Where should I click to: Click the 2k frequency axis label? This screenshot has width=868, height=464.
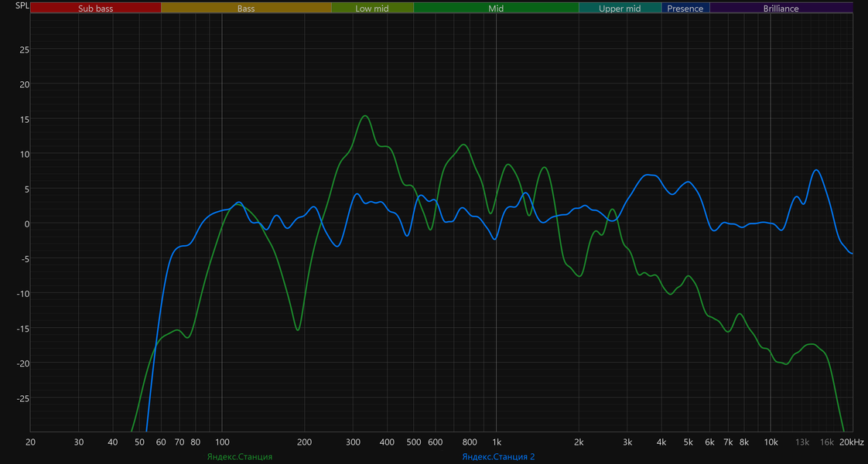point(579,442)
